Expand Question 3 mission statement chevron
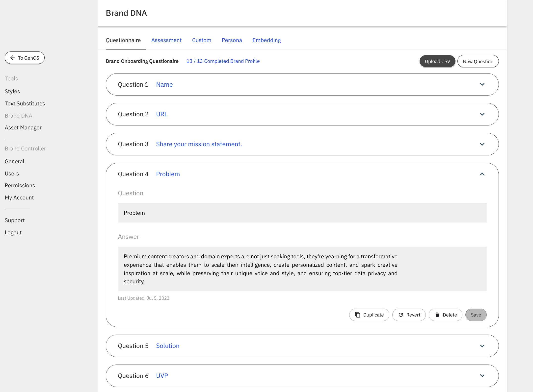This screenshot has height=392, width=533. pyautogui.click(x=482, y=144)
